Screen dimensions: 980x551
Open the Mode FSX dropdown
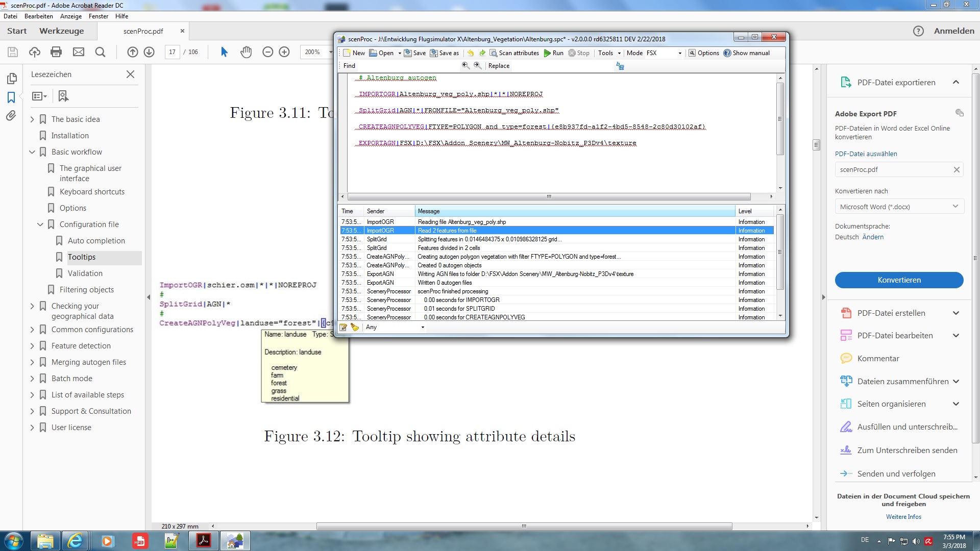pyautogui.click(x=680, y=53)
